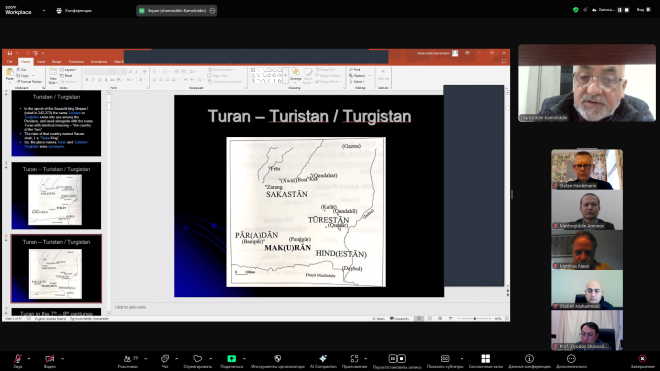Open the Reactions heart icon
The height and width of the screenshot is (371, 660).
click(x=197, y=359)
